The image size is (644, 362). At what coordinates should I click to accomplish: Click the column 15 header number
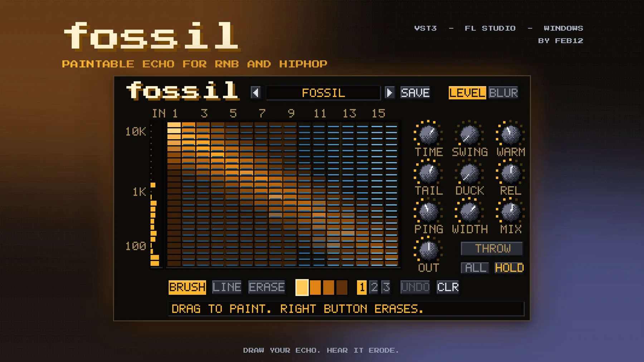(x=378, y=114)
